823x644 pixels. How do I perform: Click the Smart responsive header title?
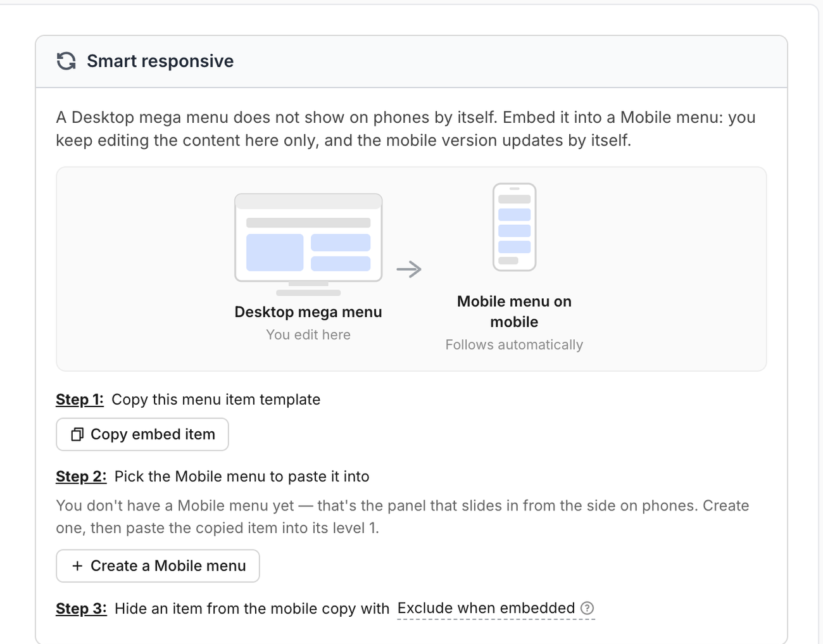click(160, 61)
